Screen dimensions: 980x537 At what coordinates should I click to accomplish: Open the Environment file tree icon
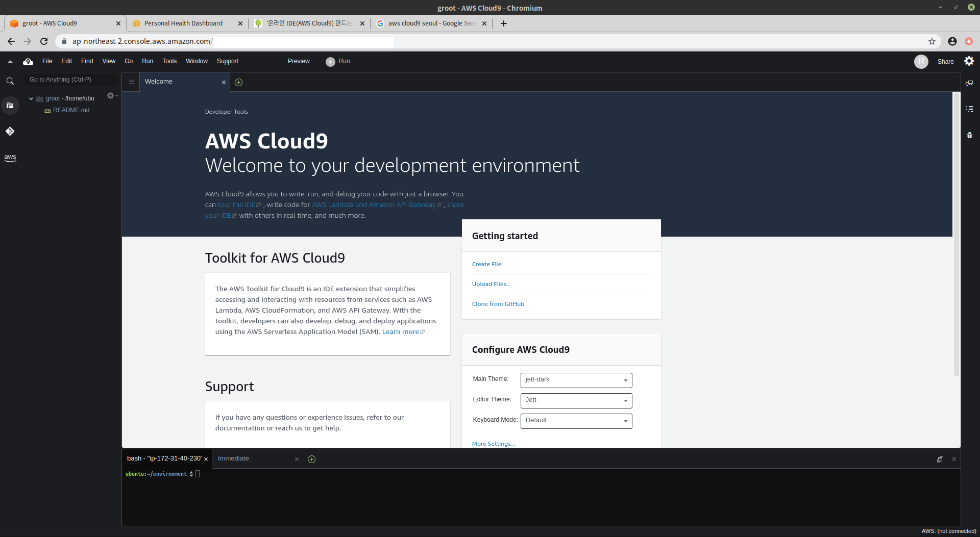(x=10, y=106)
